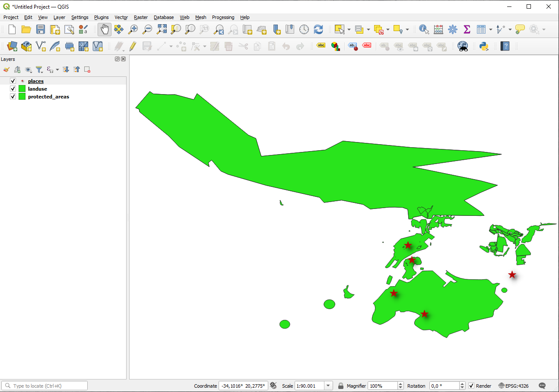Open the statistical summary sigma icon
This screenshot has height=392, width=559.
coord(467,29)
